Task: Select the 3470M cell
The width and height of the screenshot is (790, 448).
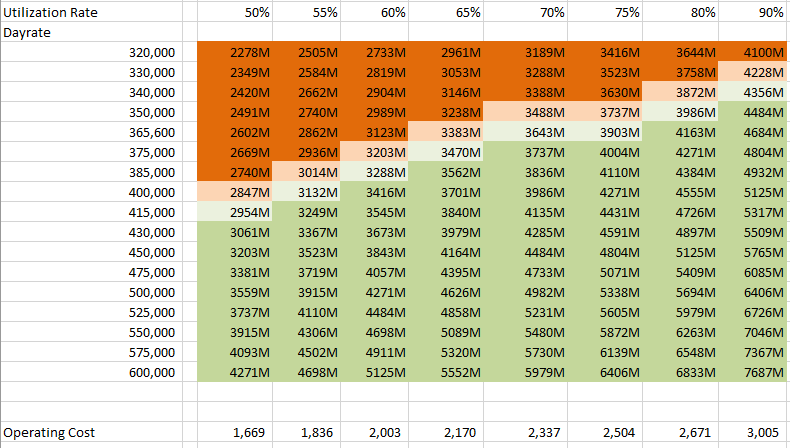Action: pos(446,152)
